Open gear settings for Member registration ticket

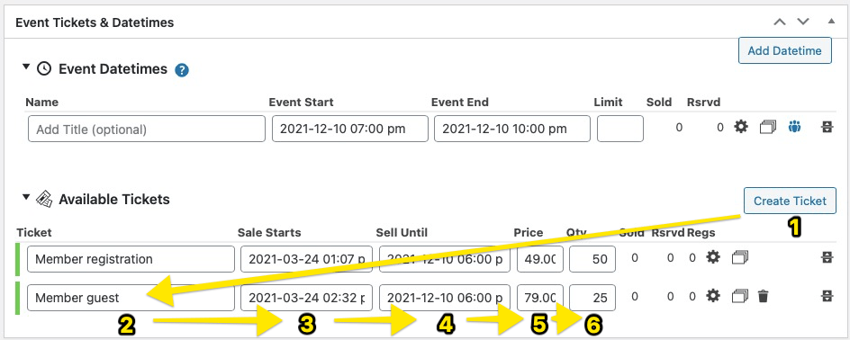tap(713, 257)
